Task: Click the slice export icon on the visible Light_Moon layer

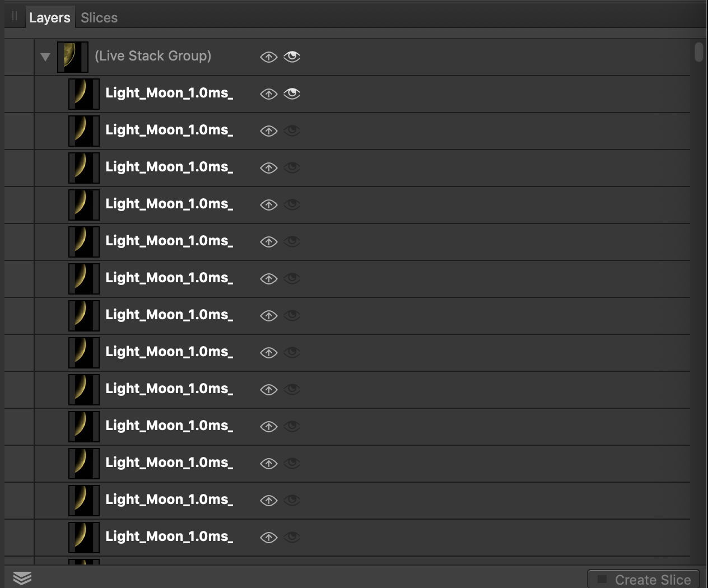Action: (269, 94)
